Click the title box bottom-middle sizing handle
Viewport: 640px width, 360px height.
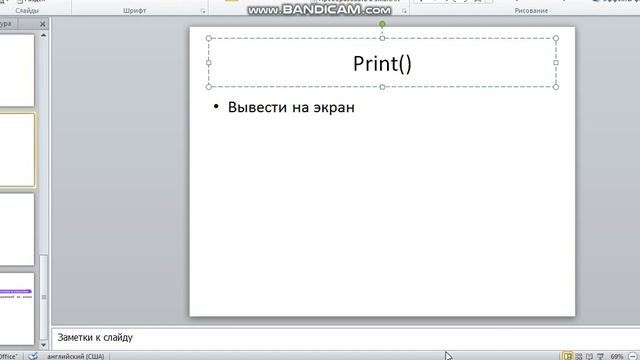382,87
